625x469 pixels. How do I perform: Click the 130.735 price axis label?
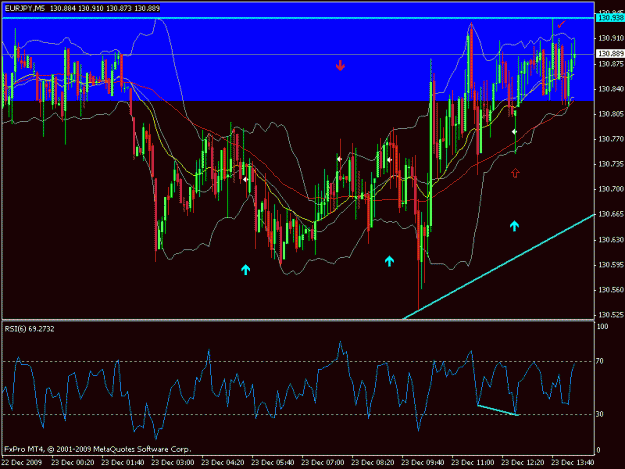coord(611,164)
